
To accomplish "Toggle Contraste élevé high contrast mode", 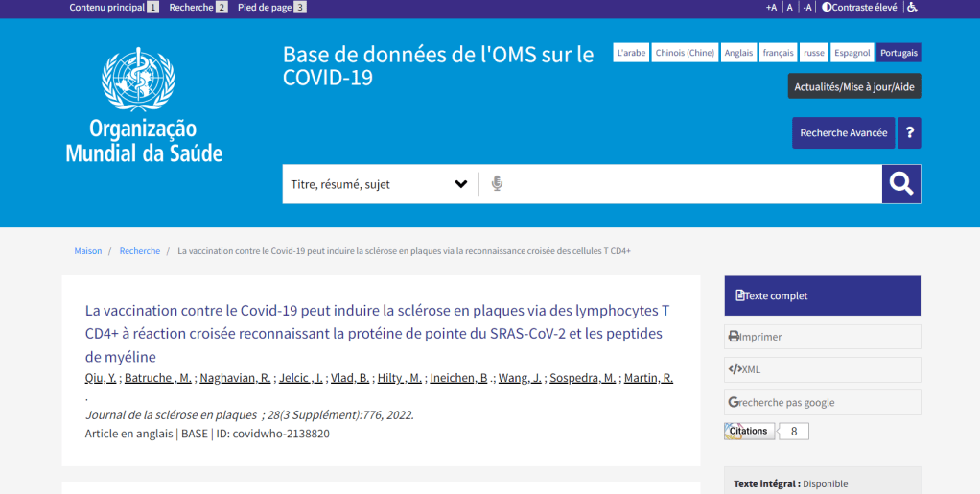I will click(859, 8).
